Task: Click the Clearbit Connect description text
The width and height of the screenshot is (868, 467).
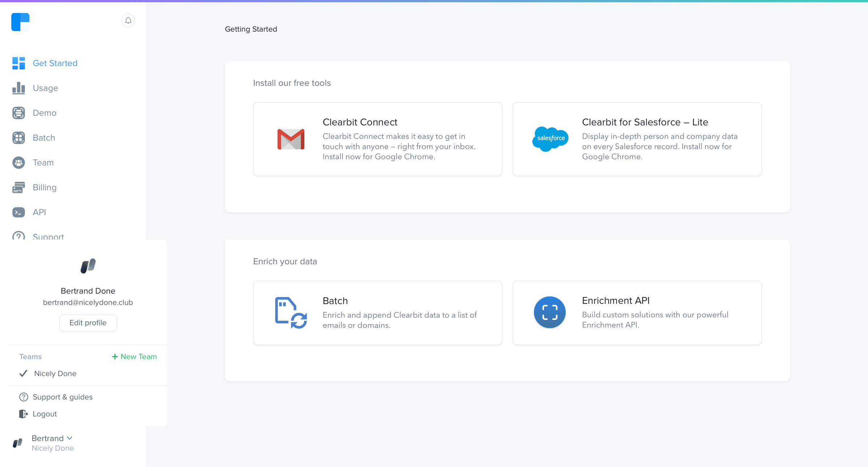Action: point(399,146)
